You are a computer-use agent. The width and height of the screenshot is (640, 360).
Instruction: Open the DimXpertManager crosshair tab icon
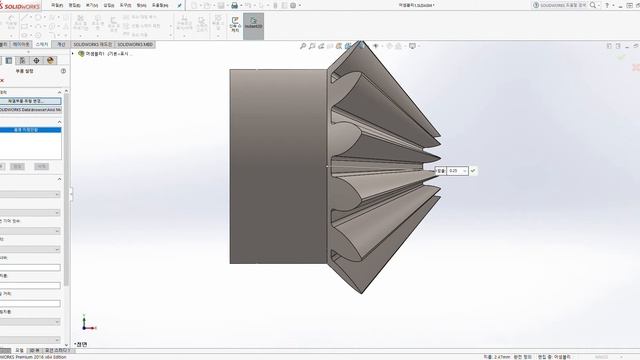tap(36, 60)
